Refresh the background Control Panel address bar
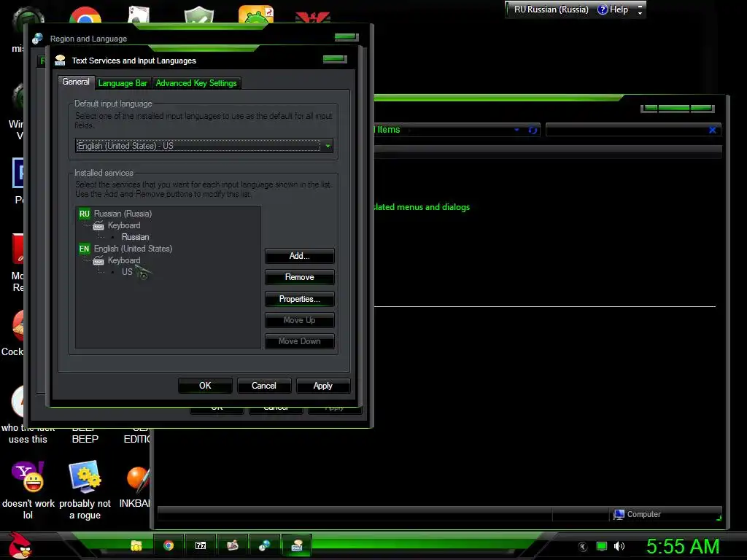This screenshot has height=560, width=747. 533,130
